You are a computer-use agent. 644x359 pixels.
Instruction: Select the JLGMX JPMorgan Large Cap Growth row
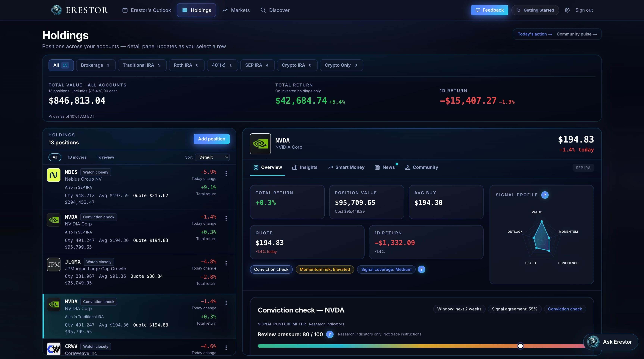coord(139,274)
